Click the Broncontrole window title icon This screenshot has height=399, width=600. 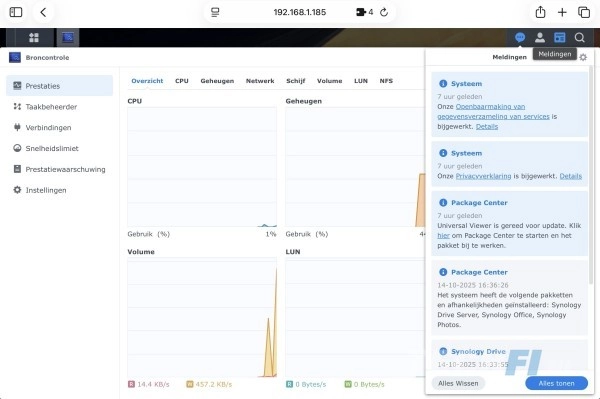(15, 57)
